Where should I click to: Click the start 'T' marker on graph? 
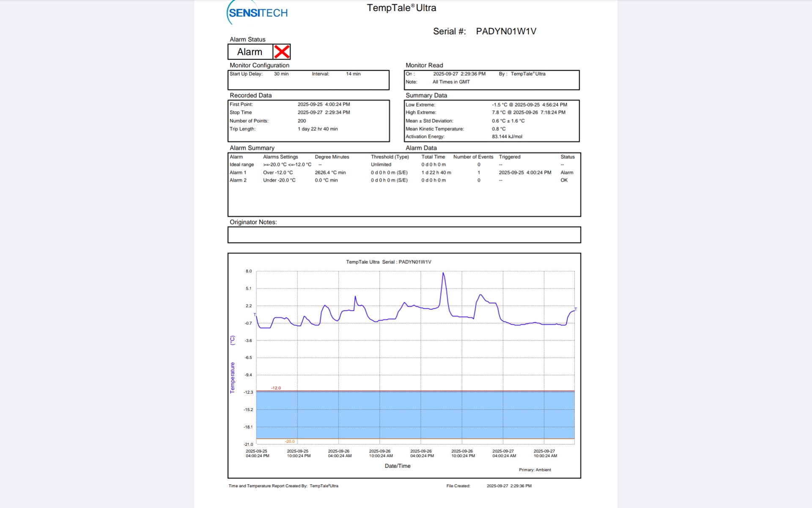pos(255,315)
